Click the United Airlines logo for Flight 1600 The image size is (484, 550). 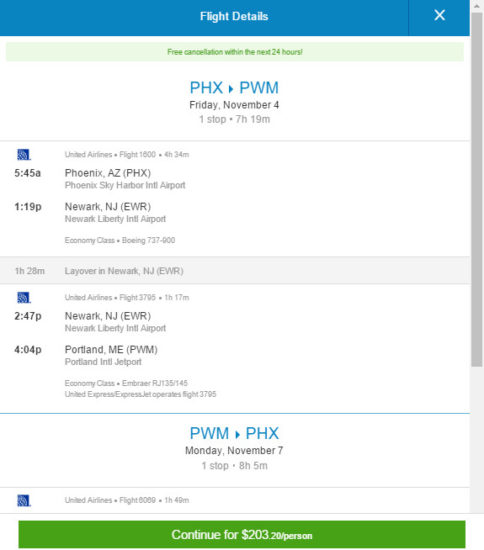[24, 154]
